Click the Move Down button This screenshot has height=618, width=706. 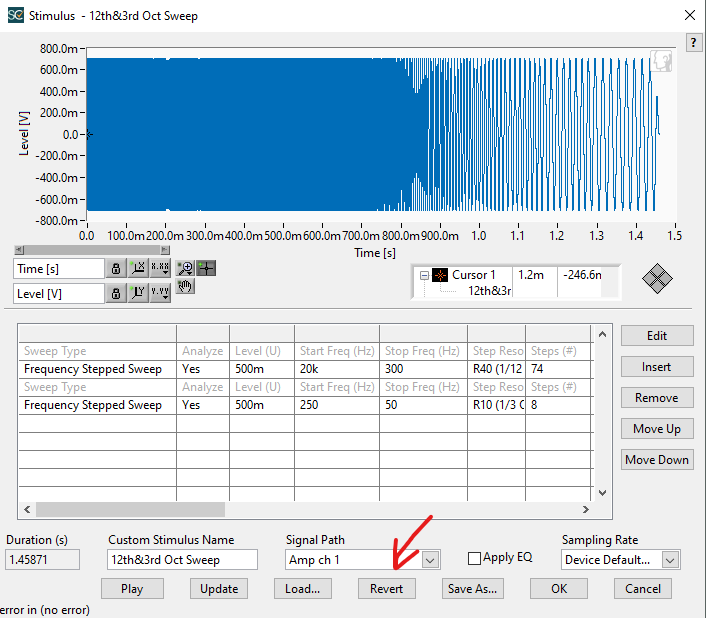(656, 460)
